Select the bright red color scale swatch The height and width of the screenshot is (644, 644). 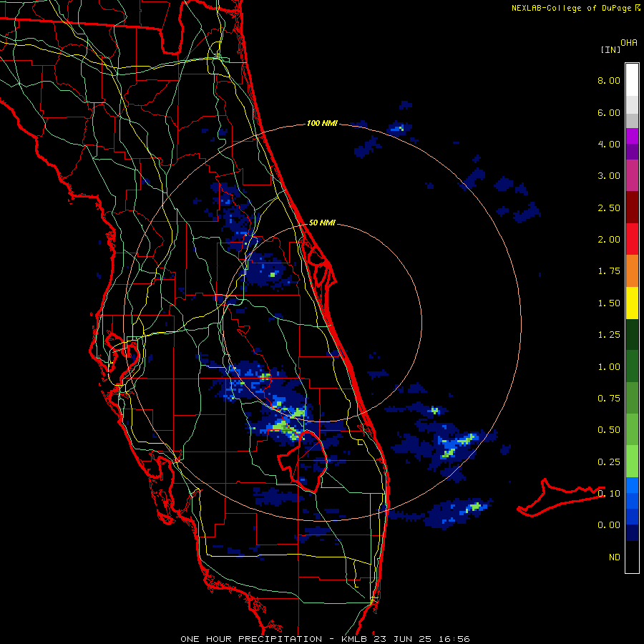tap(632, 239)
